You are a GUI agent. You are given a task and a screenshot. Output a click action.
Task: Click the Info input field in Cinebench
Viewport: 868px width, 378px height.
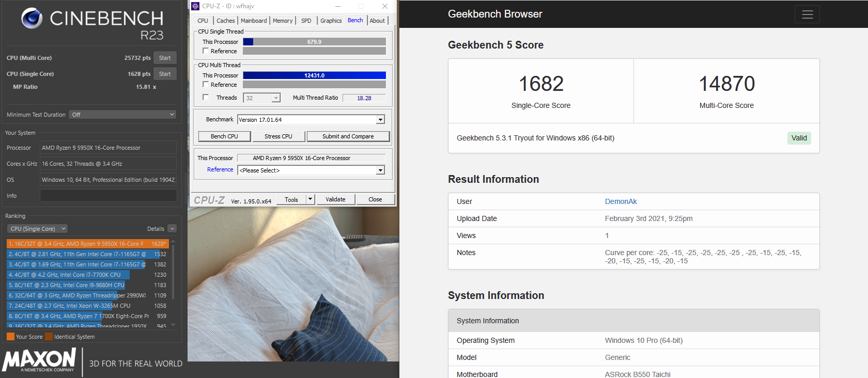pyautogui.click(x=109, y=196)
